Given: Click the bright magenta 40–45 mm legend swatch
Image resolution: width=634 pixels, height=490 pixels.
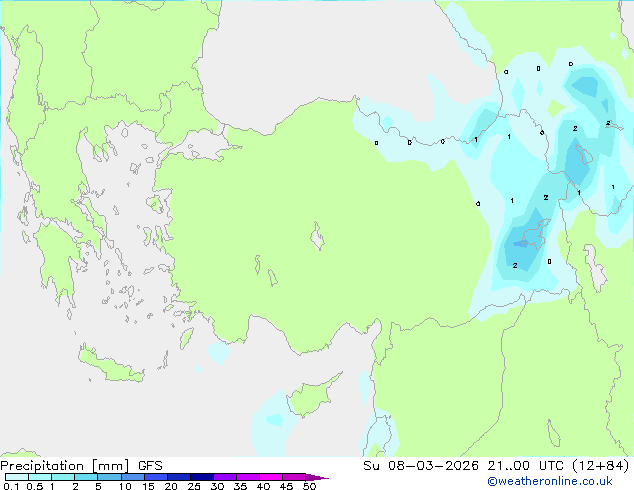Looking at the screenshot, I should (271, 477).
